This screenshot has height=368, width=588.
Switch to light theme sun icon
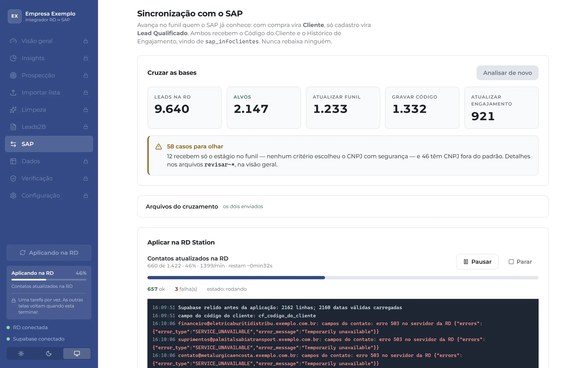[21, 354]
